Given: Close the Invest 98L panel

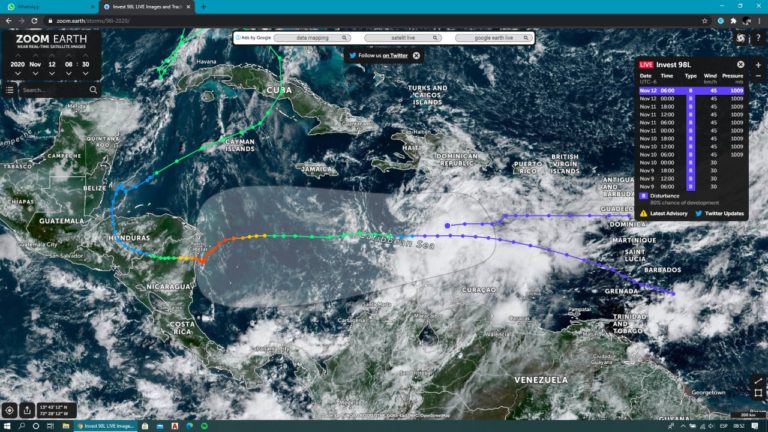Looking at the screenshot, I should point(741,64).
